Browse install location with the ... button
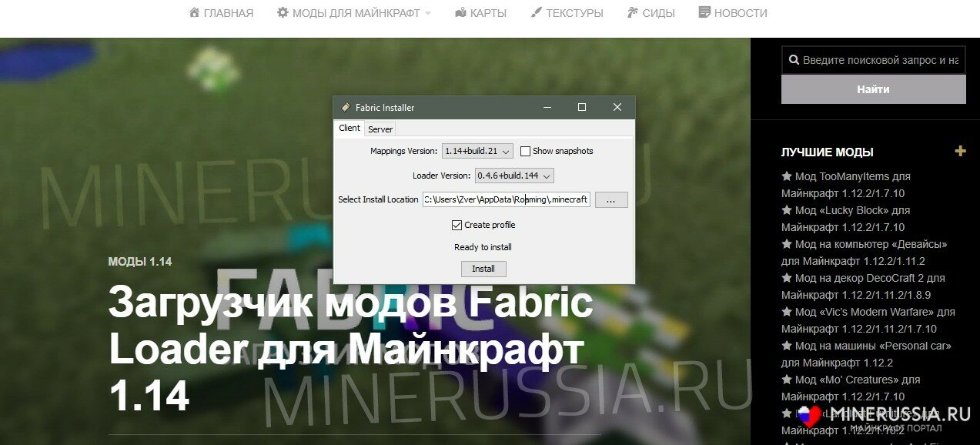980x445 pixels. pos(611,200)
